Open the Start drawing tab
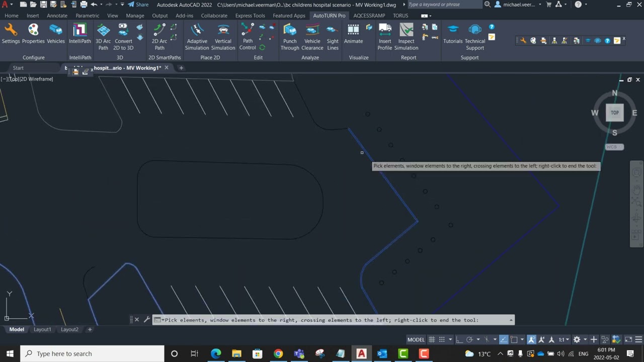Image resolution: width=644 pixels, height=362 pixels. coord(18,68)
